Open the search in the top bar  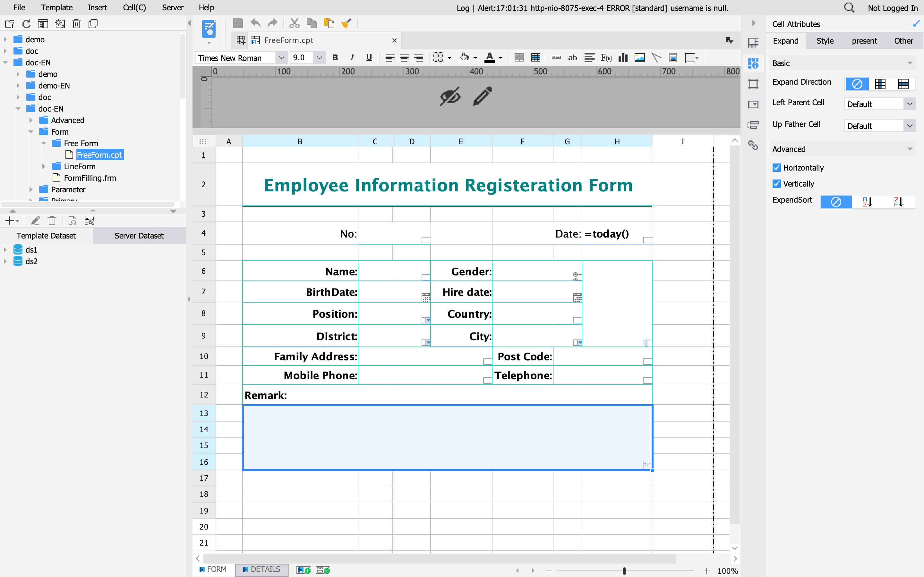click(x=849, y=8)
